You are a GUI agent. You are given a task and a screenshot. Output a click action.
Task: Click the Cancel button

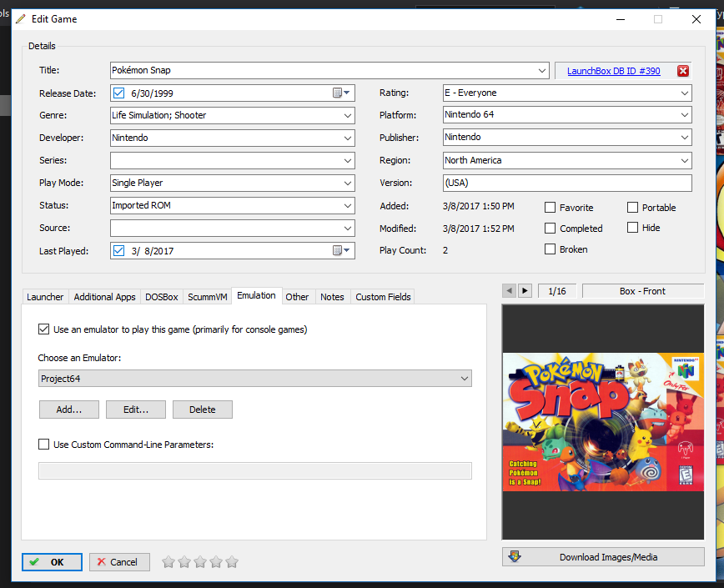click(119, 561)
